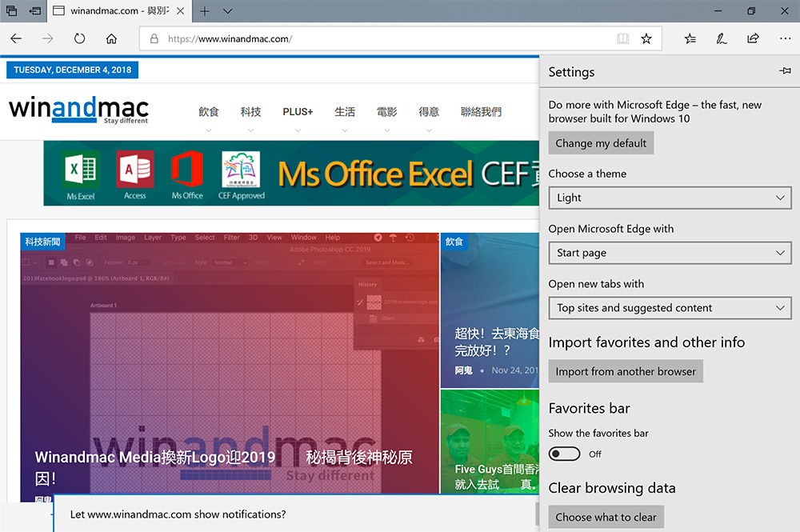This screenshot has height=532, width=800.
Task: Turn on Show the favorites bar
Action: pos(565,454)
